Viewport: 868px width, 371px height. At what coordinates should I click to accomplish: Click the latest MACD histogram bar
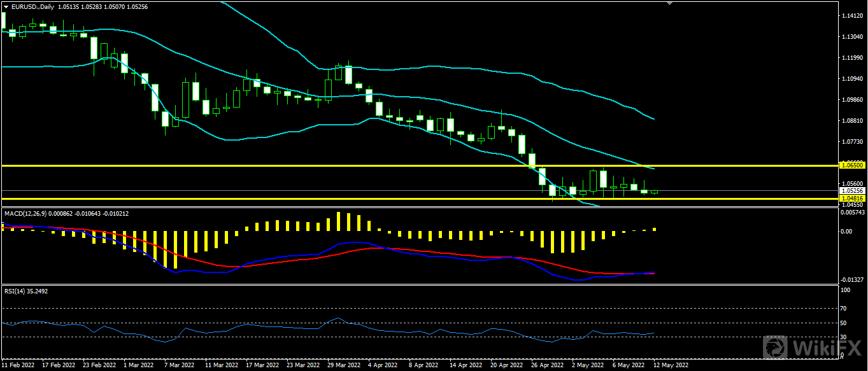[x=654, y=229]
